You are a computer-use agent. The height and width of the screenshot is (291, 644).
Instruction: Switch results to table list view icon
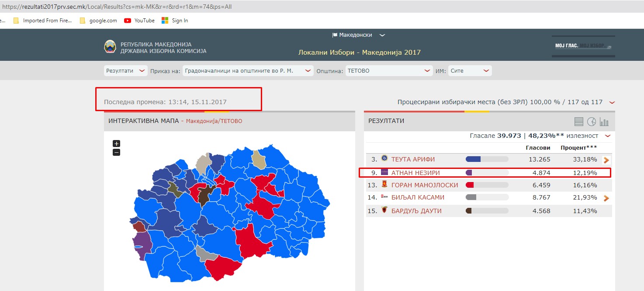click(579, 122)
